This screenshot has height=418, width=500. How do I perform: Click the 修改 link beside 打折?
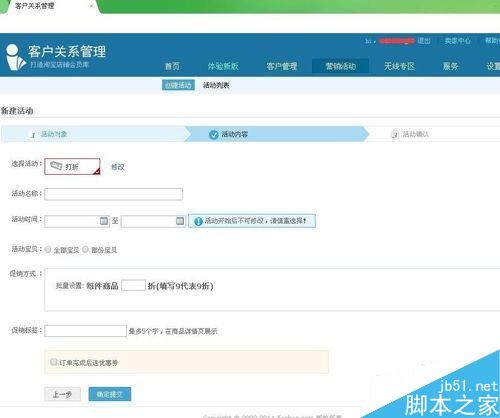tap(118, 167)
